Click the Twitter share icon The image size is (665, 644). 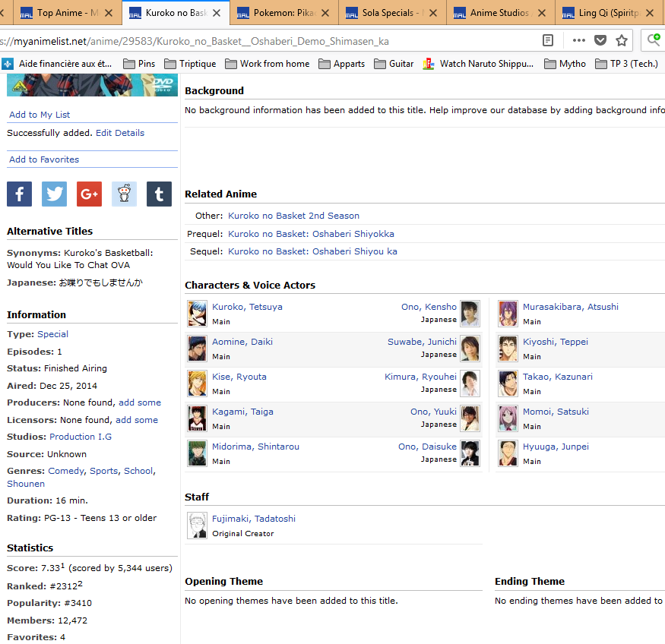tap(54, 194)
